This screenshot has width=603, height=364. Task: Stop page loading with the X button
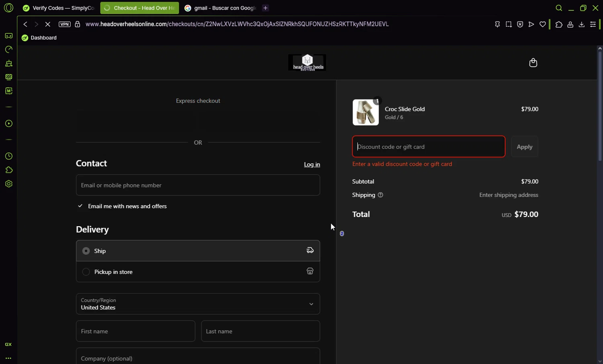48,25
